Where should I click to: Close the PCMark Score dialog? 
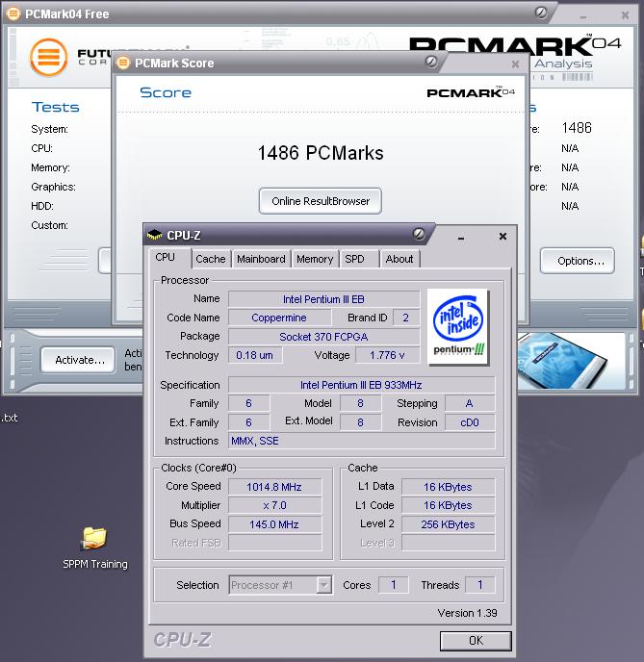point(515,64)
